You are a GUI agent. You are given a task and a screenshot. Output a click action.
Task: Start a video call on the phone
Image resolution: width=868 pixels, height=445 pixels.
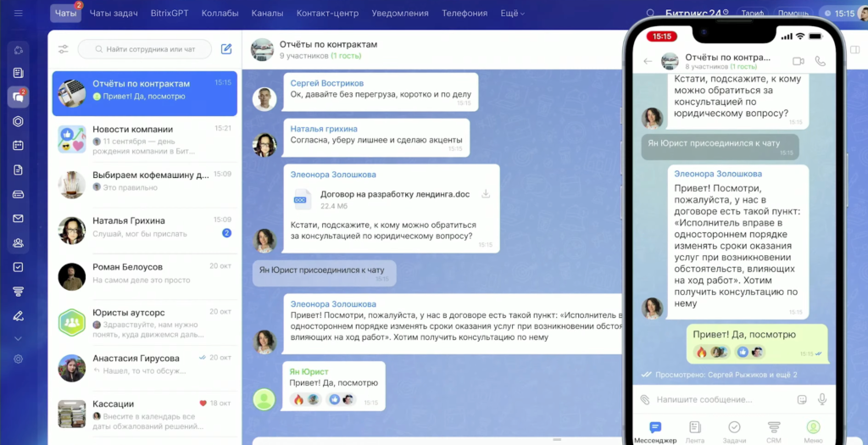point(798,61)
